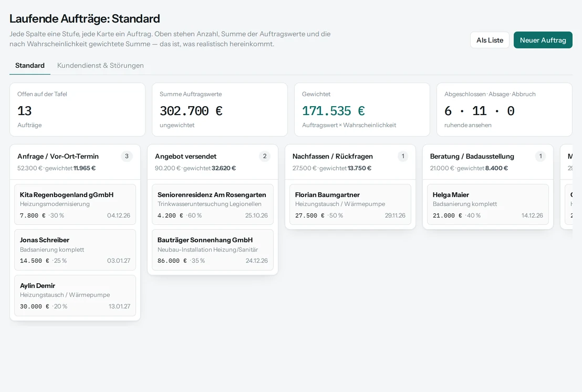Image resolution: width=582 pixels, height=392 pixels.
Task: Click the count badge 2 on Angebot versendet
Action: pyautogui.click(x=265, y=156)
